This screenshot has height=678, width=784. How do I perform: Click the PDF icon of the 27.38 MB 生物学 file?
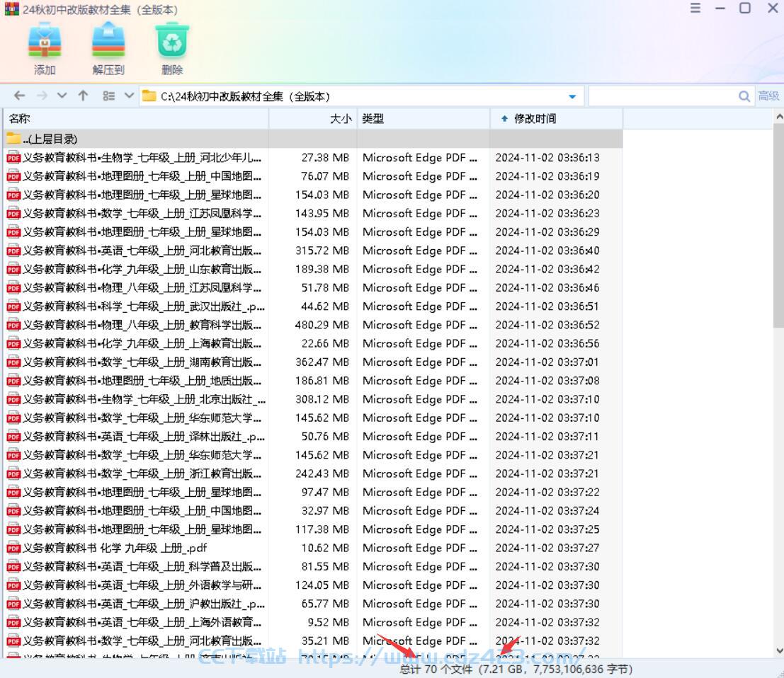point(13,158)
